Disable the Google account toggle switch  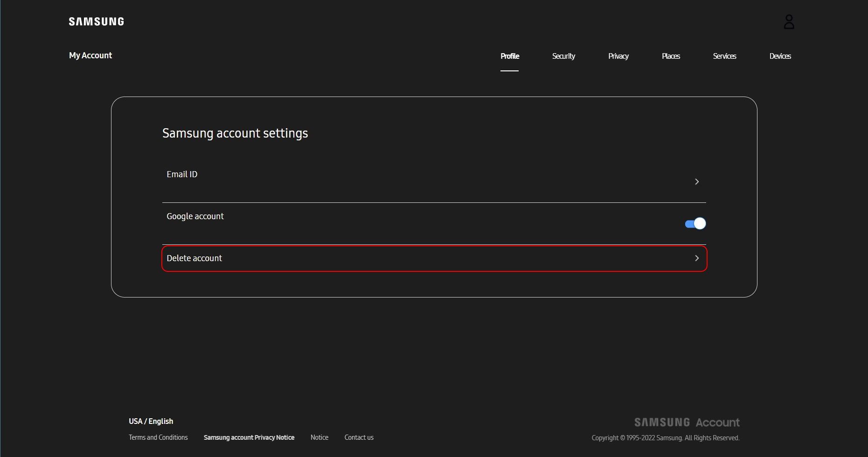(695, 224)
